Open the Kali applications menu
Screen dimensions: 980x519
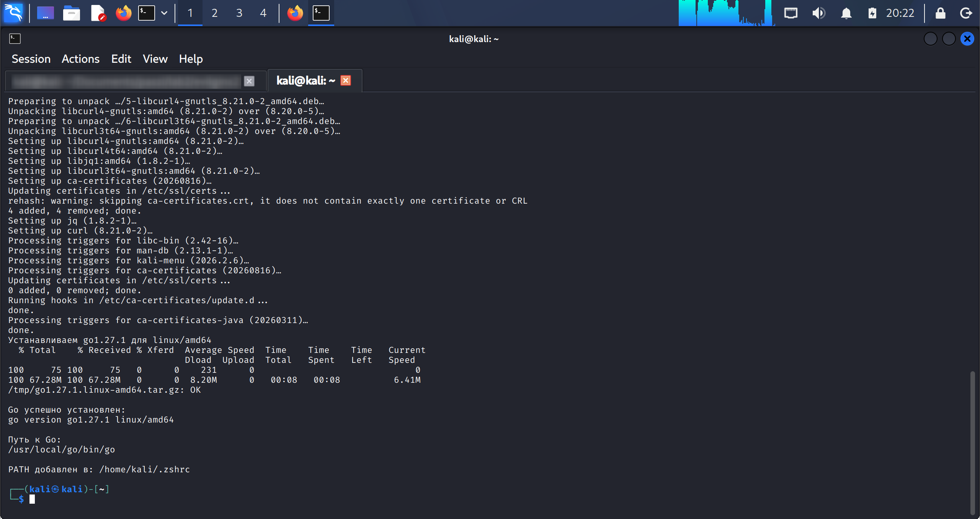(13, 13)
